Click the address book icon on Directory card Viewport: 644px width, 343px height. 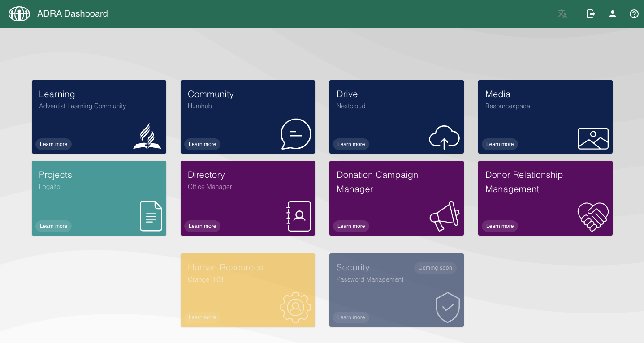click(298, 216)
